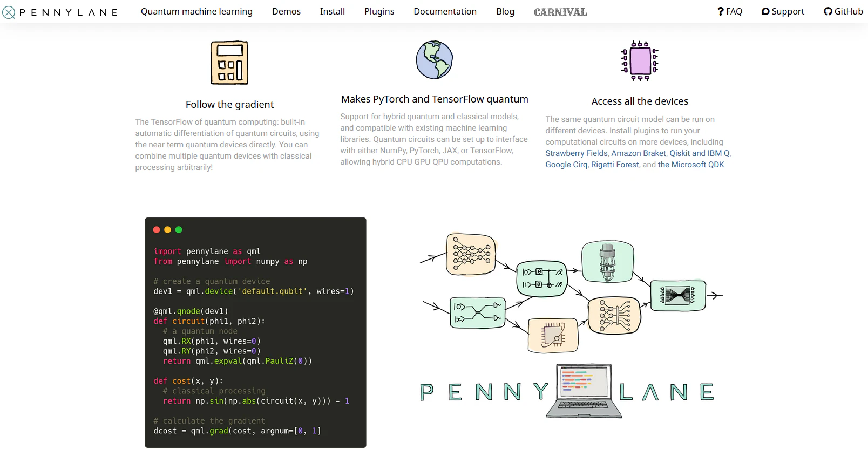
Task: Click the GitHub octocat icon
Action: pos(828,11)
